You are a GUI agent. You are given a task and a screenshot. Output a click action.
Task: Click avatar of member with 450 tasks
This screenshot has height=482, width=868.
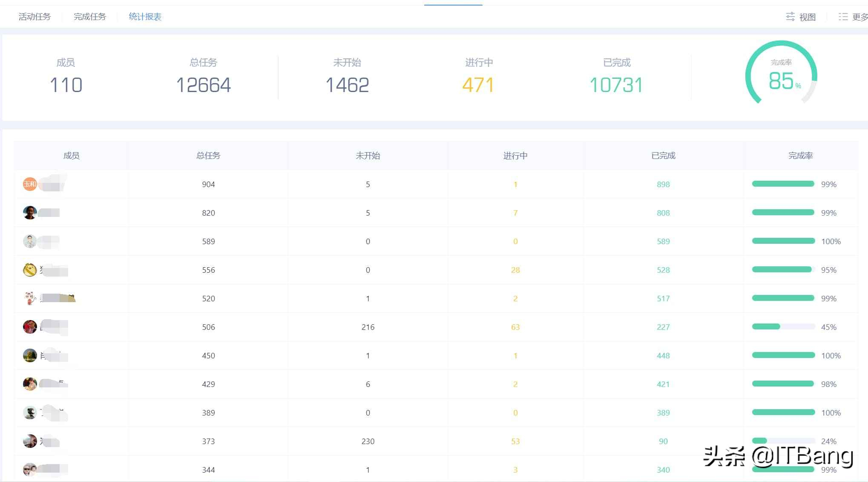click(x=30, y=355)
